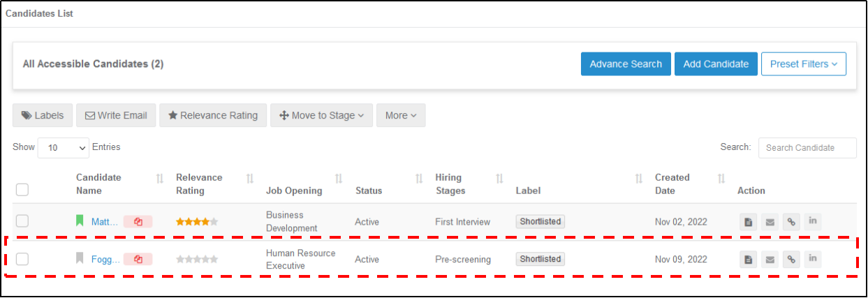Sort by Relevance Rating column arrows
This screenshot has width=868, height=298.
(x=250, y=179)
